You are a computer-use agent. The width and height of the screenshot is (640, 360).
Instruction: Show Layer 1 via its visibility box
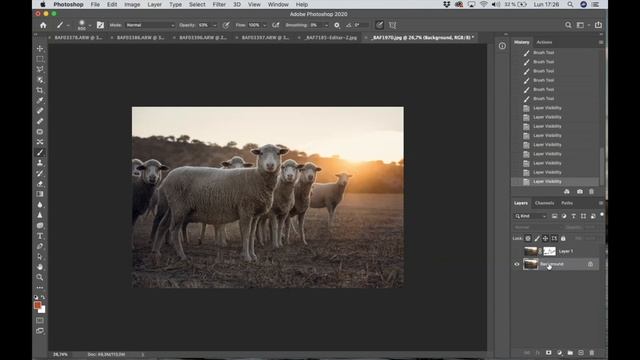point(517,251)
